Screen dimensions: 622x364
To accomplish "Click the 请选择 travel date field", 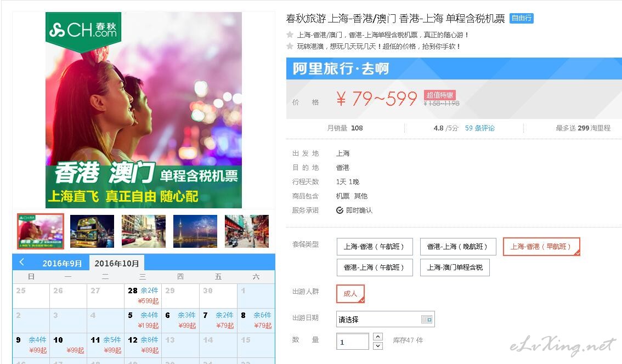I will [385, 319].
